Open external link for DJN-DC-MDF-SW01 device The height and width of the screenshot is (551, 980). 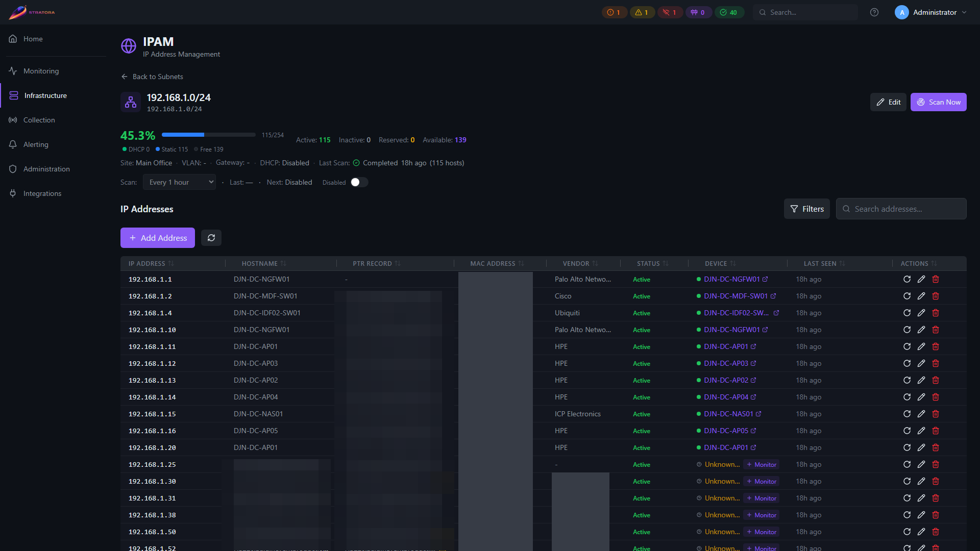773,296
